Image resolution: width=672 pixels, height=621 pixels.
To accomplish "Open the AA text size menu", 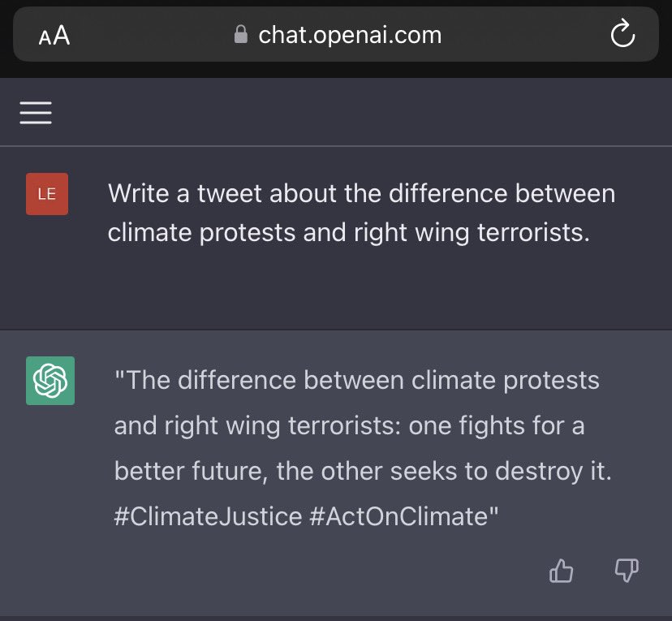I will coord(54,35).
